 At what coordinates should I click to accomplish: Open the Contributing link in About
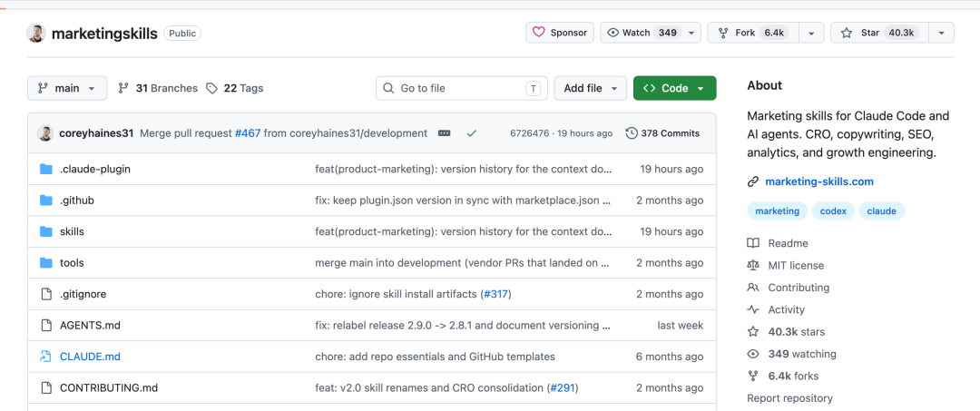pos(799,288)
